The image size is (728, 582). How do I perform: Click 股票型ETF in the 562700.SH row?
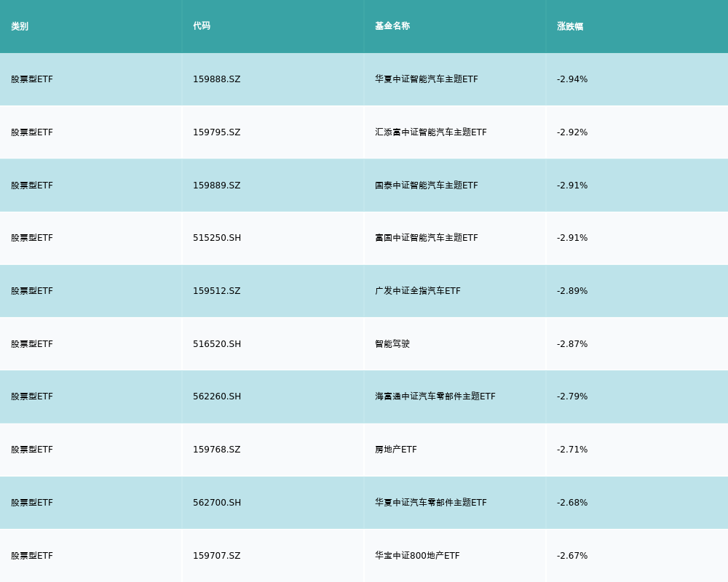pos(32,503)
